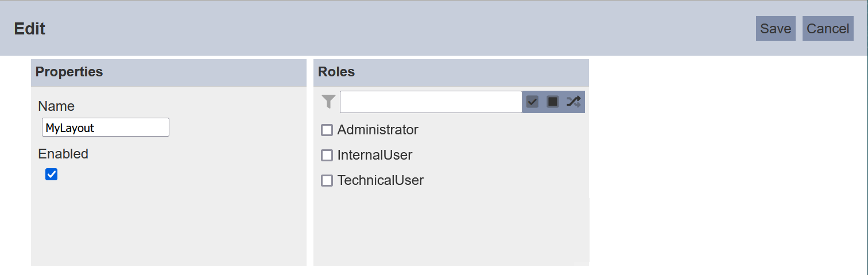Click the Edit page title
Screen dimensions: 868x275
pos(30,29)
